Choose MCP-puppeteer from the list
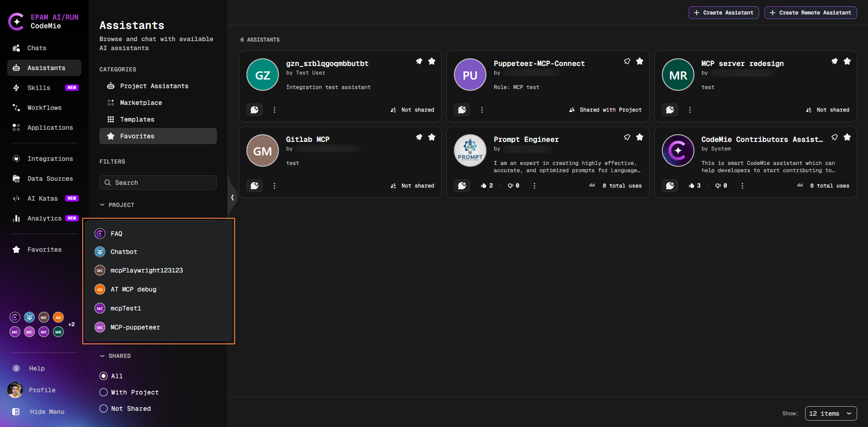The image size is (868, 427). point(158,327)
